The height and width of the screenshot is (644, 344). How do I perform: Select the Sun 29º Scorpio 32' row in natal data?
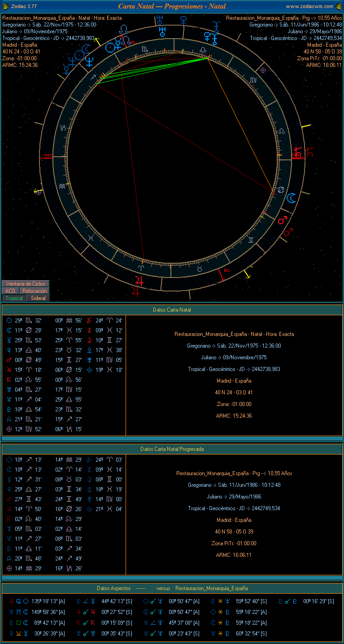click(24, 321)
